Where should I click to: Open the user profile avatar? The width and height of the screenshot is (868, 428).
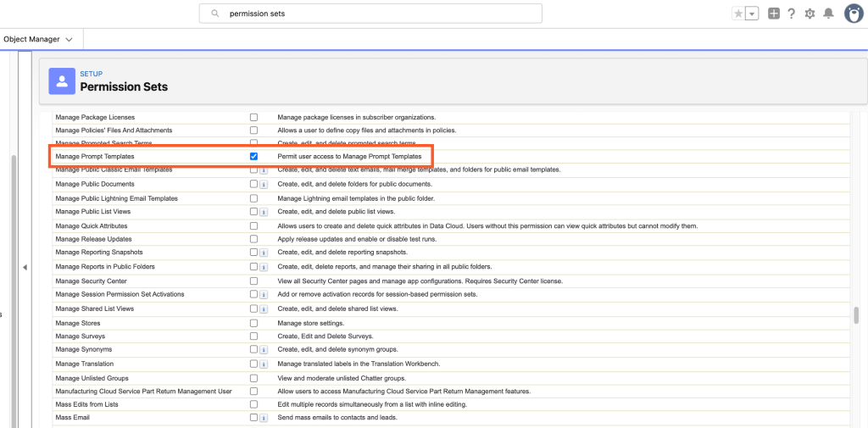tap(854, 14)
